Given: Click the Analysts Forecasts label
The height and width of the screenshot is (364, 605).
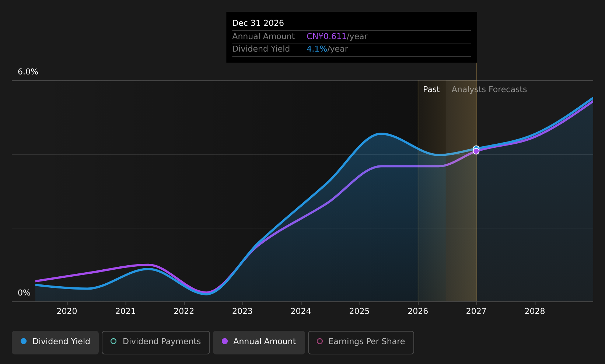Looking at the screenshot, I should point(489,90).
